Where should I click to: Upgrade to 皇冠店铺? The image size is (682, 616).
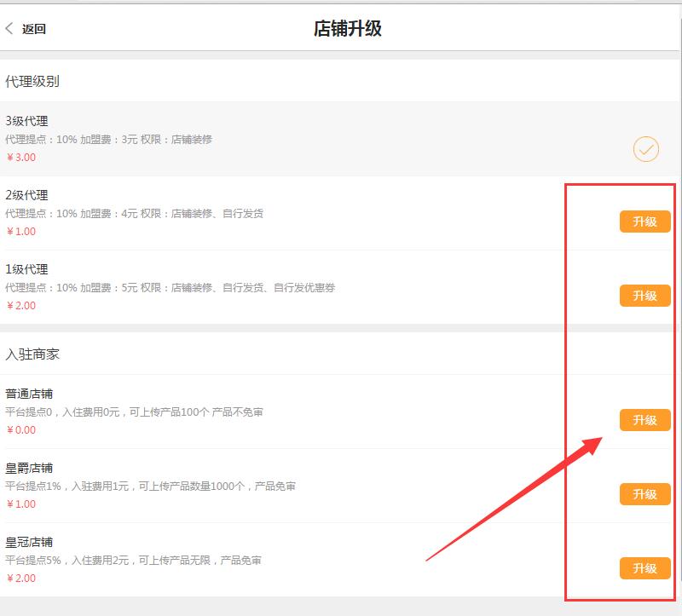645,567
